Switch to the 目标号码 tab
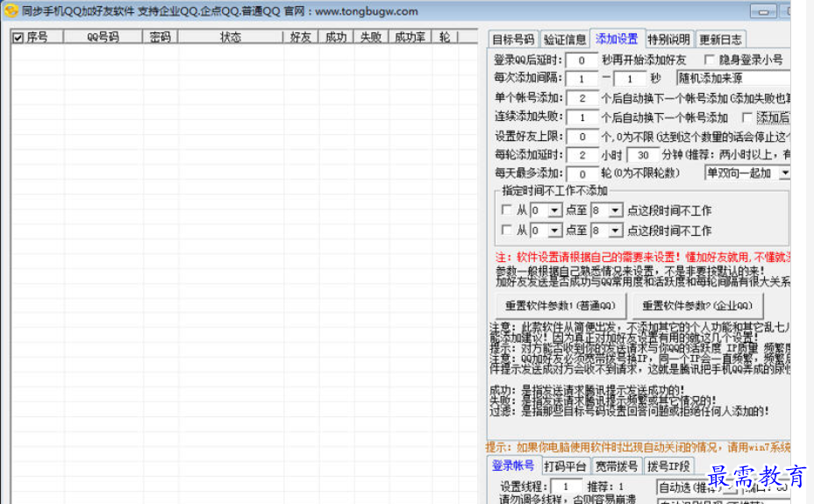 [513, 39]
